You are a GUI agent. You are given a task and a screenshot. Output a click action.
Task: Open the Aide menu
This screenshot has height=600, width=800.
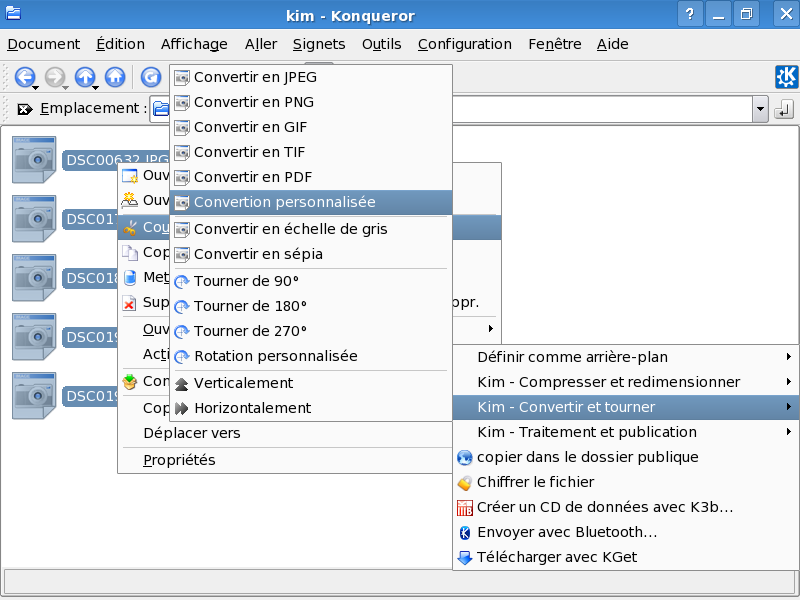612,44
